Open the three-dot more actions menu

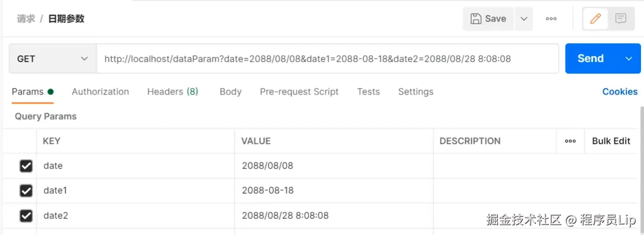(x=551, y=19)
